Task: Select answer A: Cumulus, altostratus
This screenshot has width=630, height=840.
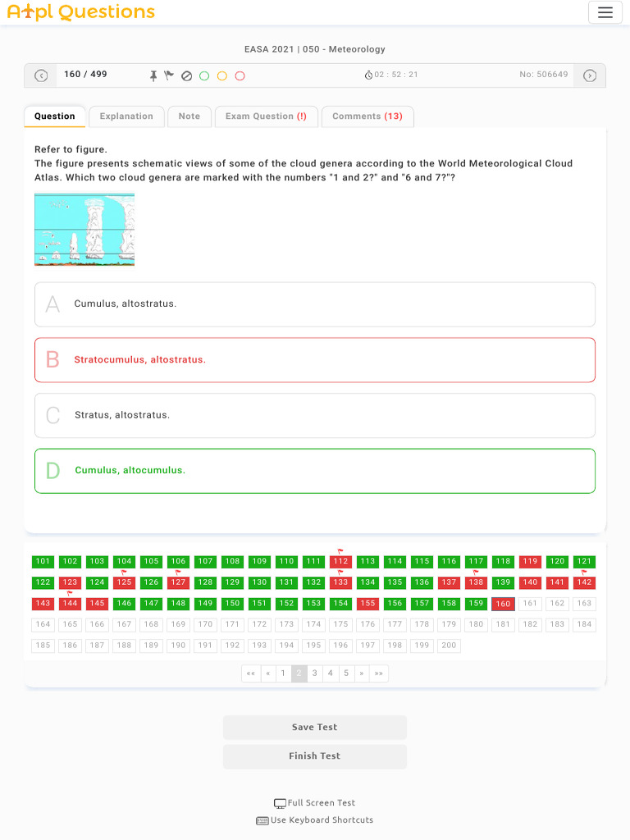Action: click(x=315, y=304)
